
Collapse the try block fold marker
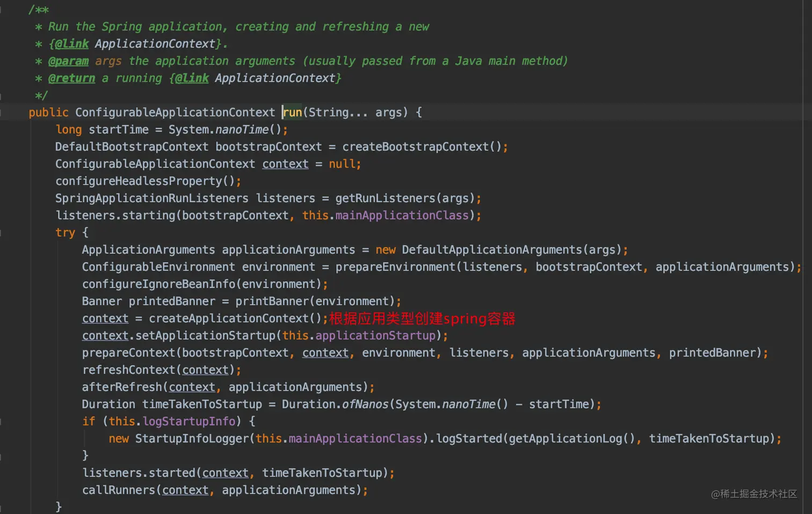(2, 233)
